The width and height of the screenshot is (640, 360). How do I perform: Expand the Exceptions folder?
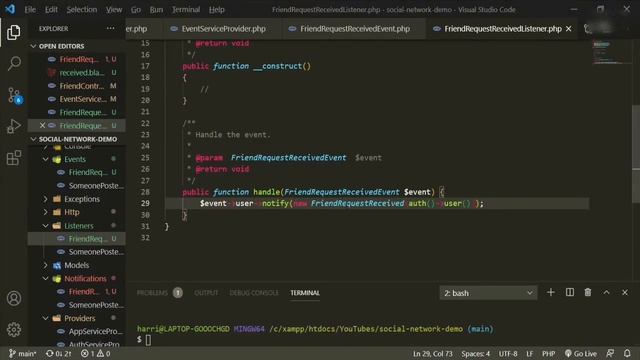[x=45, y=199]
